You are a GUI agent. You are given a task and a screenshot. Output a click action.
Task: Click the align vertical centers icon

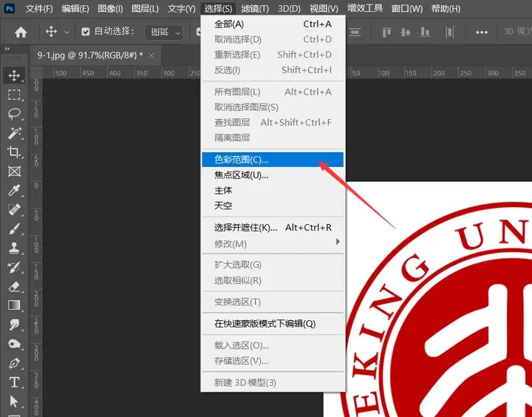[x=406, y=33]
